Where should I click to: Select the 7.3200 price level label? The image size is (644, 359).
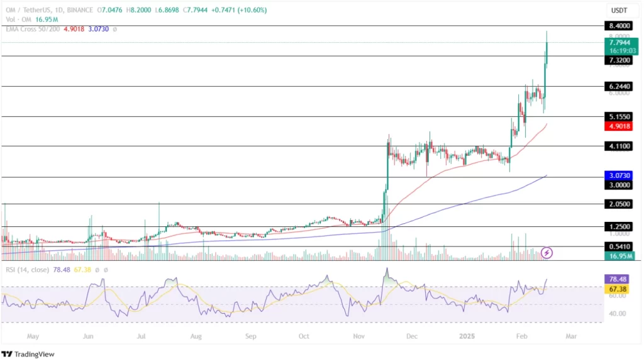[x=619, y=60]
